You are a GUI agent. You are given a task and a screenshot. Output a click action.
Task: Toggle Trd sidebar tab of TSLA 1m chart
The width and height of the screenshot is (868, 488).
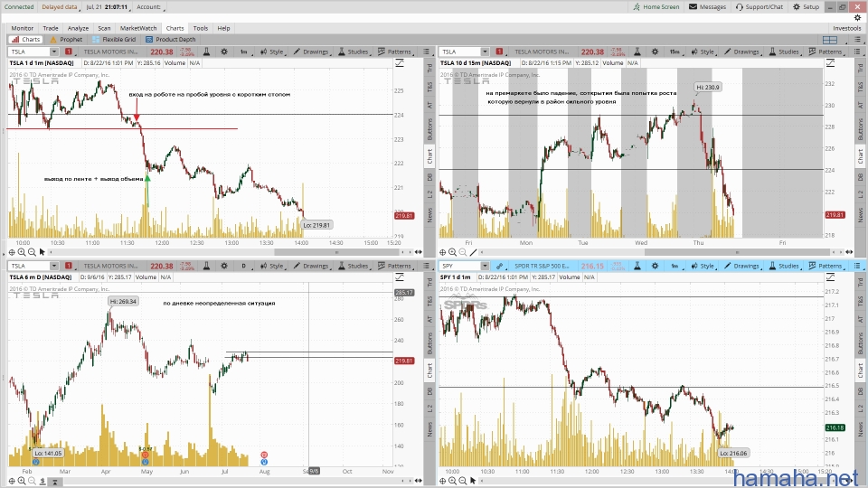[429, 68]
